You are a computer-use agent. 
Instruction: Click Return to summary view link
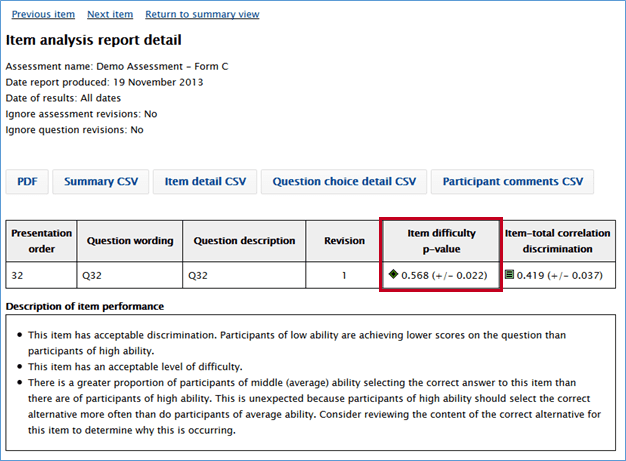tap(202, 14)
